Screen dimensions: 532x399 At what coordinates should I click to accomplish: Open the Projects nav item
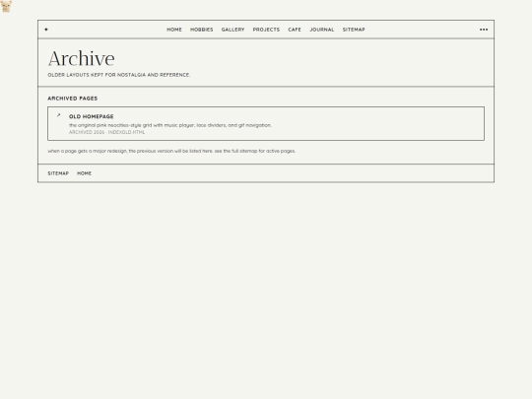[266, 30]
